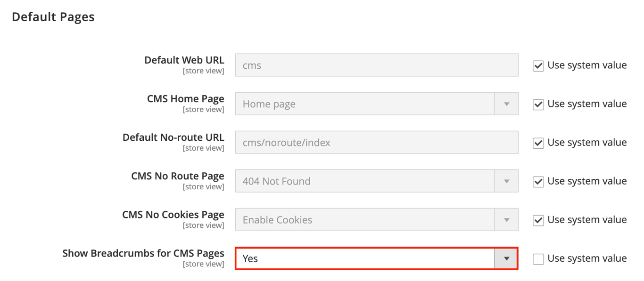The image size is (644, 281).
Task: Uncheck Use system value for CMS Home Page
Action: tap(538, 104)
